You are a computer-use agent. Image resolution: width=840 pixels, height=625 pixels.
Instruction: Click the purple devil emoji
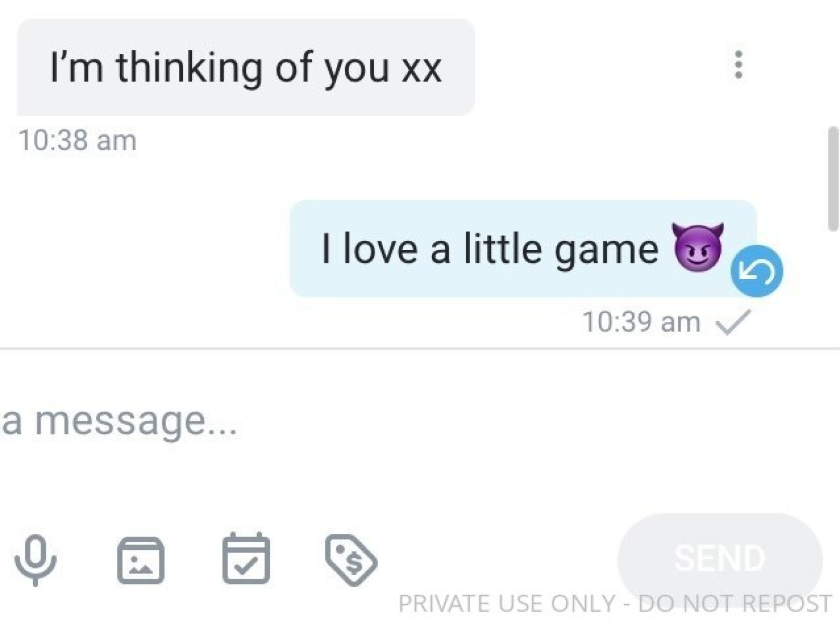click(x=698, y=247)
